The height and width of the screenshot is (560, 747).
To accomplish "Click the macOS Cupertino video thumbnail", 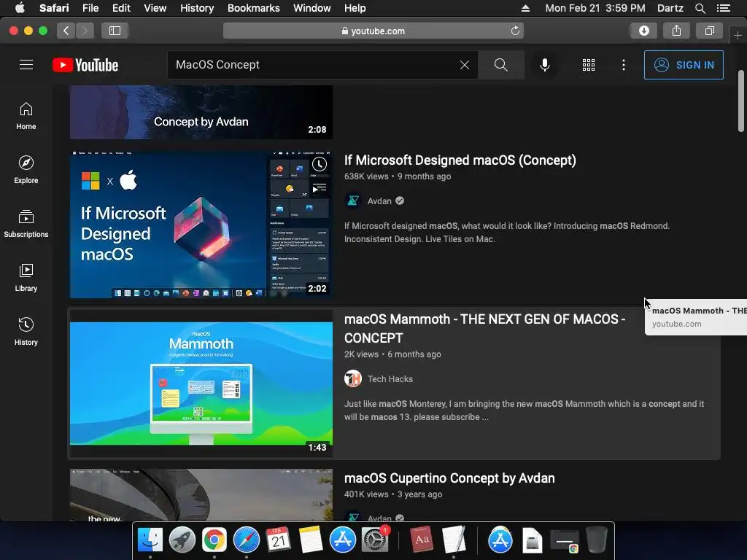I will 201,495.
